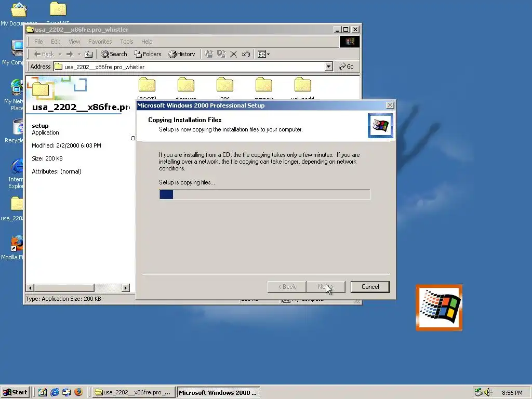Open the History pane in Explorer
This screenshot has width=532, height=399.
[182, 54]
